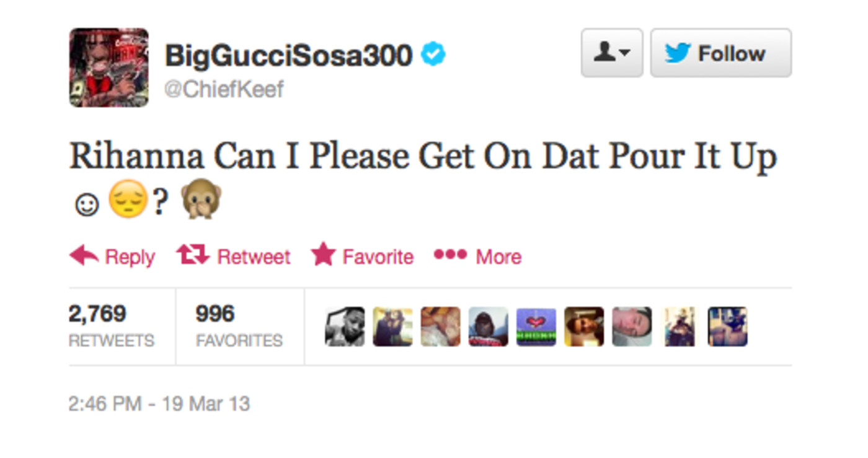The width and height of the screenshot is (868, 458).
Task: Click the last avatar in the retweeters row
Action: 727,327
